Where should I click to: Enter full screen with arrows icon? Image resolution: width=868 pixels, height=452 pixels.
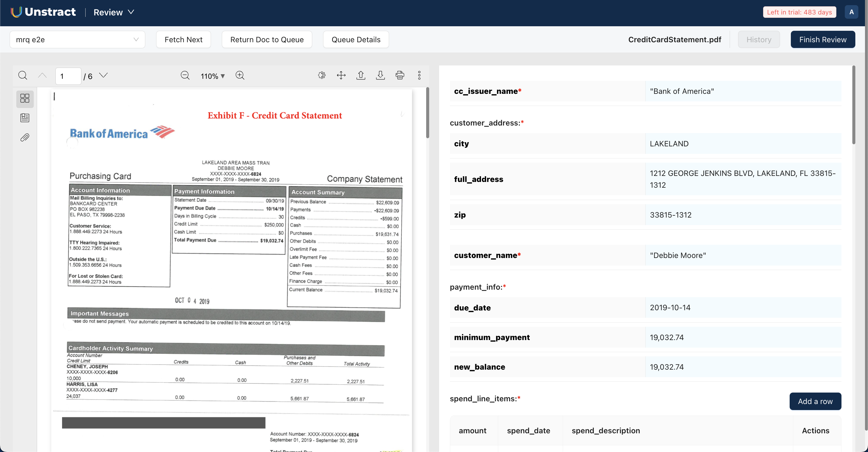[x=341, y=75]
